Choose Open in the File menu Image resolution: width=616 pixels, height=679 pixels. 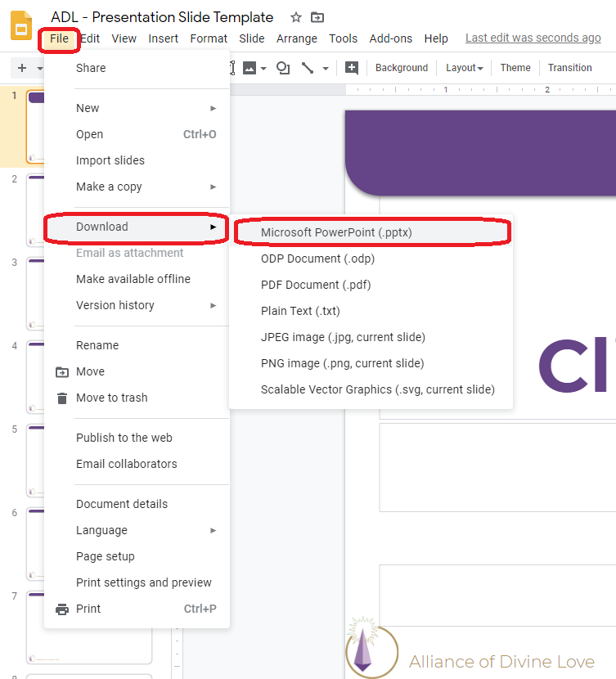137,134
